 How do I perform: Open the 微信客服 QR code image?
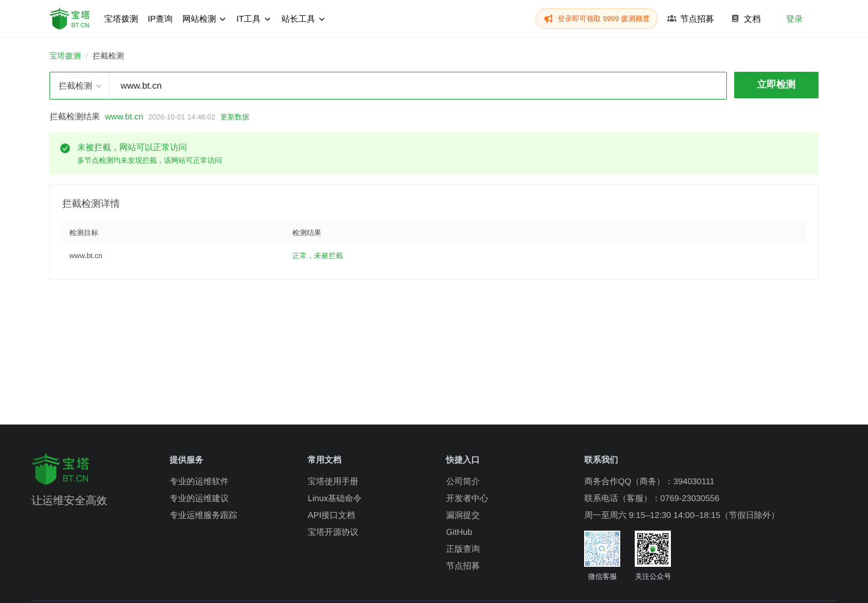(602, 549)
